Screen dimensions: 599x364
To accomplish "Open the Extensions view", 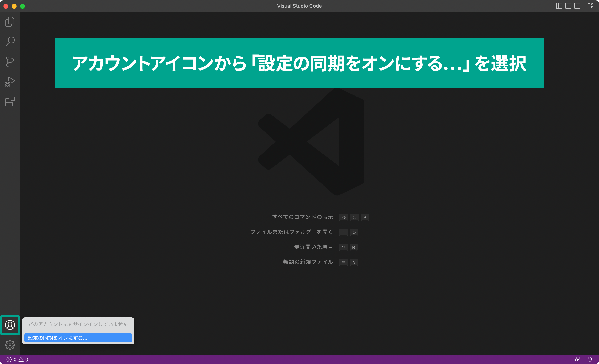I will (x=10, y=101).
